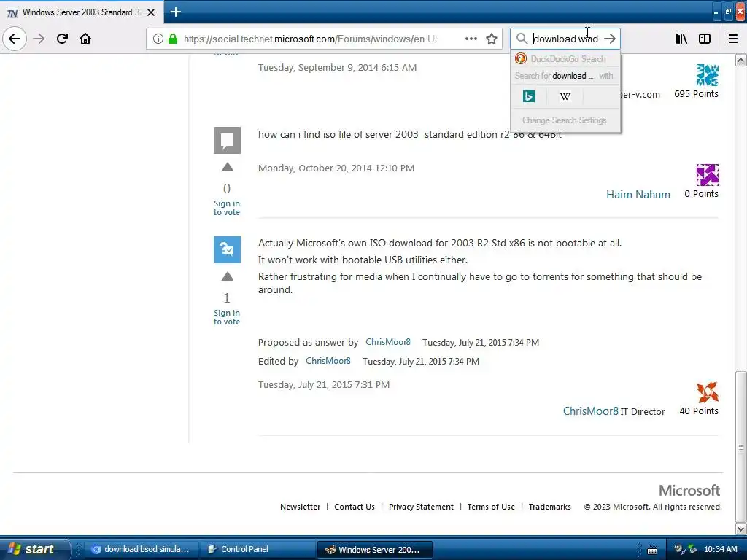The width and height of the screenshot is (747, 560).
Task: Click the page scrollbar down arrow
Action: point(740,529)
